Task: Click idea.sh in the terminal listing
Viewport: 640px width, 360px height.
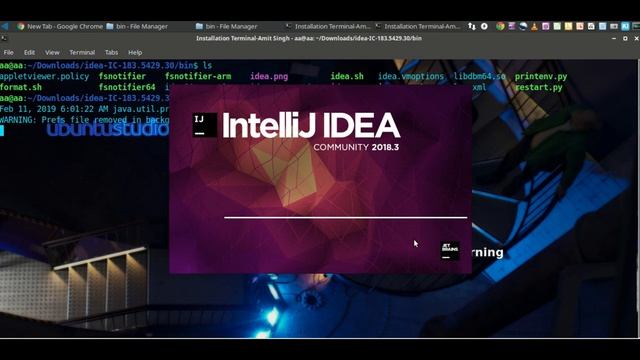Action: 347,76
